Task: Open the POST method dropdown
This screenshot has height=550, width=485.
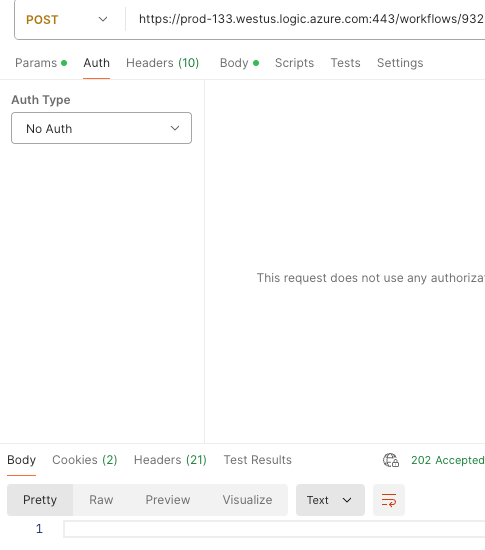Action: tap(67, 19)
